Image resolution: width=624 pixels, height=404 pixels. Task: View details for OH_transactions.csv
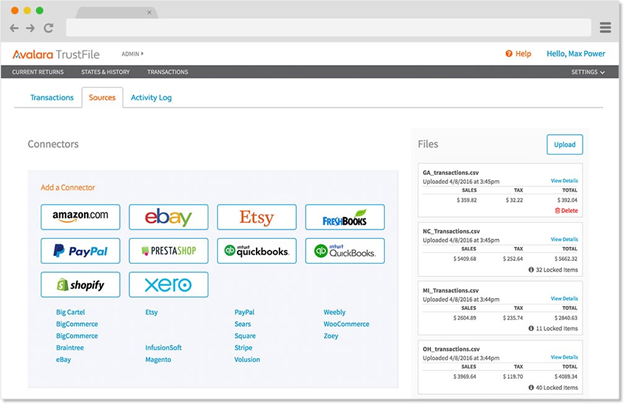(x=564, y=357)
